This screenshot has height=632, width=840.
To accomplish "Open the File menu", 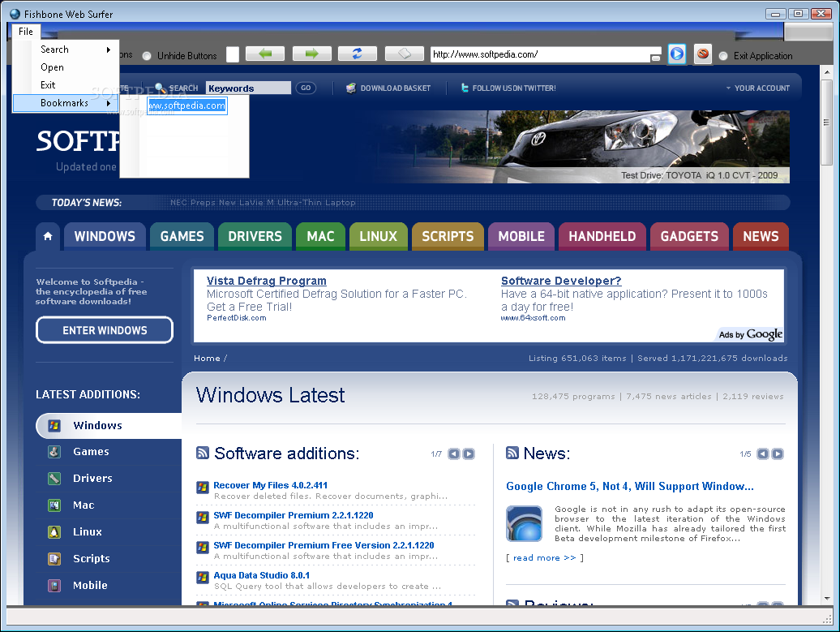I will pos(26,31).
